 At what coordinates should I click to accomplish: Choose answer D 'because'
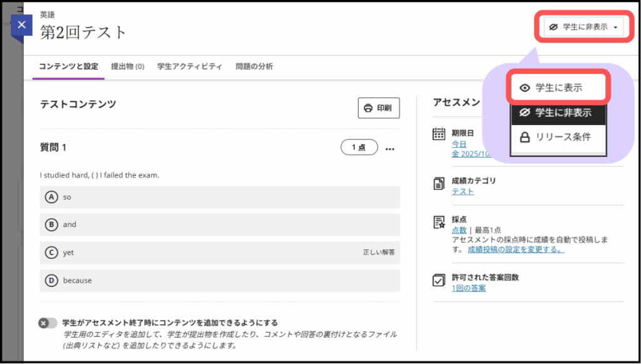coord(77,281)
